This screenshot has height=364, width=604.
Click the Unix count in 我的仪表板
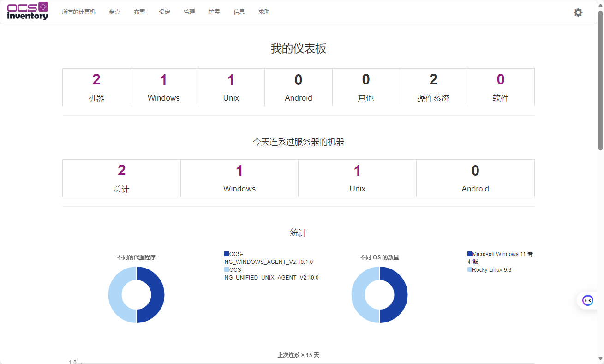click(231, 80)
